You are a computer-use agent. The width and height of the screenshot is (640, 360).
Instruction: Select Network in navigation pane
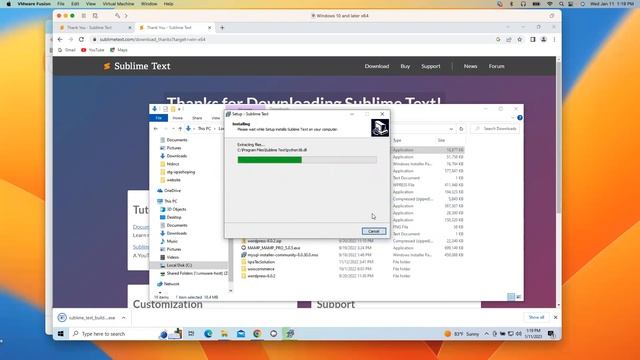(x=168, y=284)
